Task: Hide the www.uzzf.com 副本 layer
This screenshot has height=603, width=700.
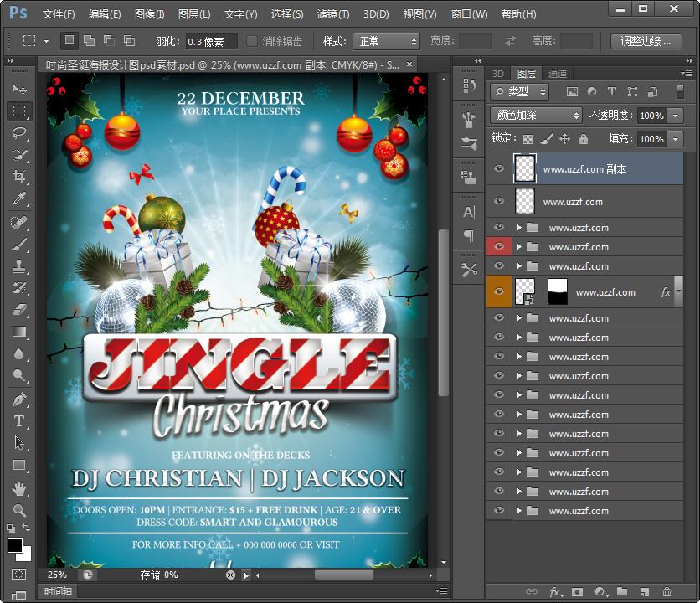Action: 500,169
